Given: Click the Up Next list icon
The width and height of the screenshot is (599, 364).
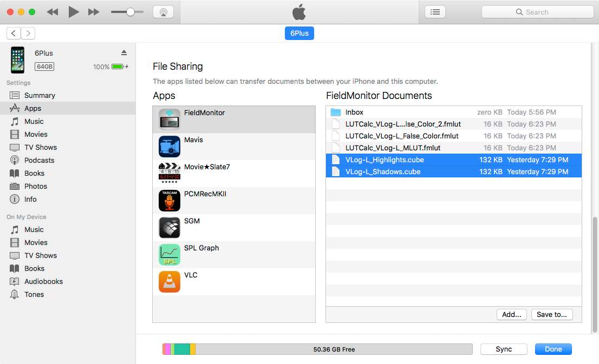Looking at the screenshot, I should (435, 11).
